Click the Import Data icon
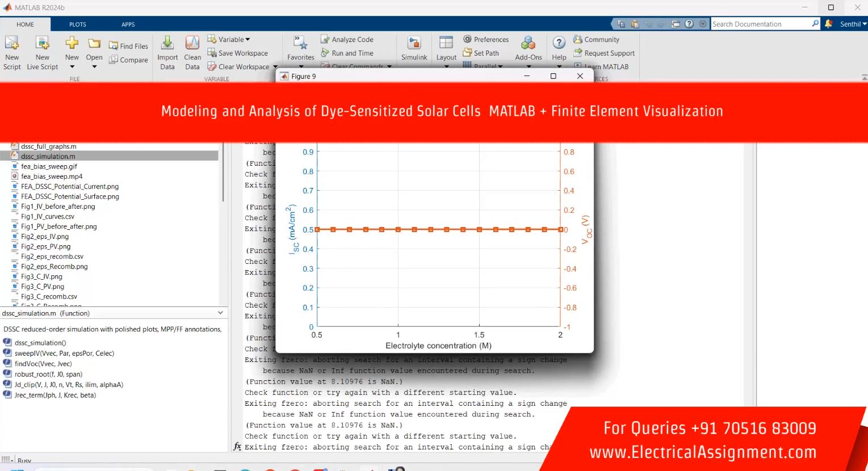The image size is (868, 471). click(167, 44)
